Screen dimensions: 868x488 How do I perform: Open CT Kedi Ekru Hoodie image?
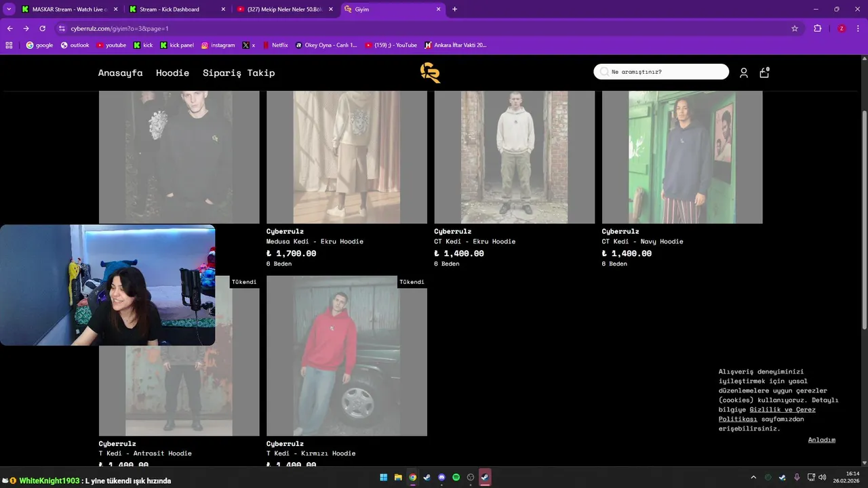514,157
